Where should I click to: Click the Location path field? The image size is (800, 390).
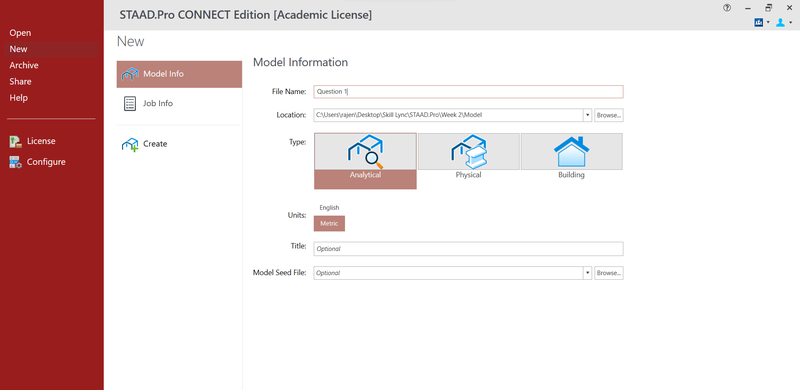pos(448,115)
